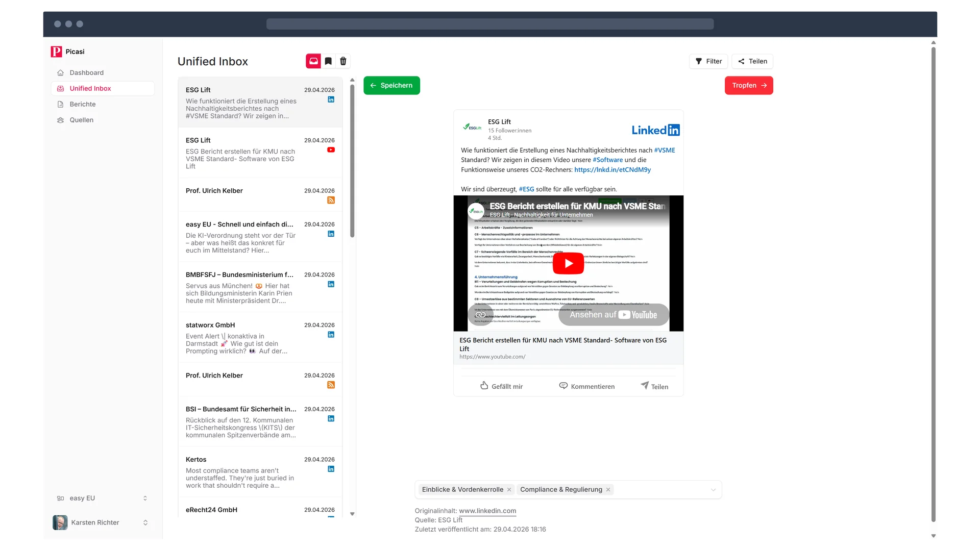980x551 pixels.
Task: Open the #Software hashtag link
Action: click(x=607, y=160)
